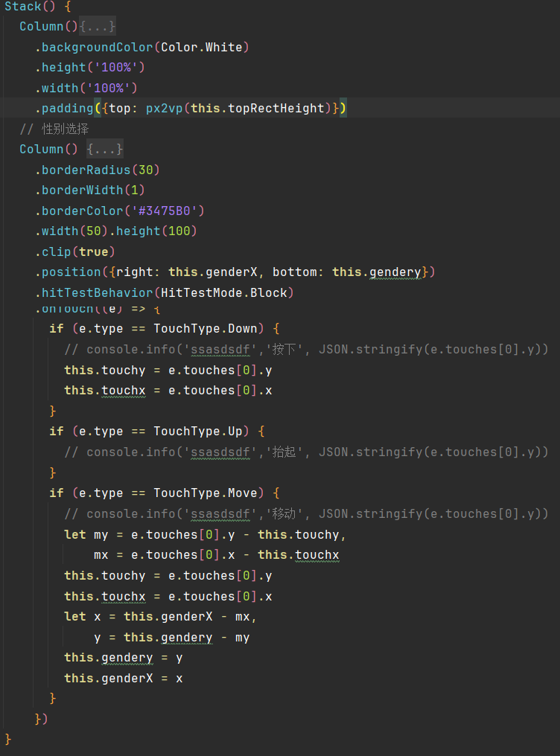Screen dimensions: 560x756
Task: Click the 'this.genderX = x' assignment
Action: pos(124,679)
